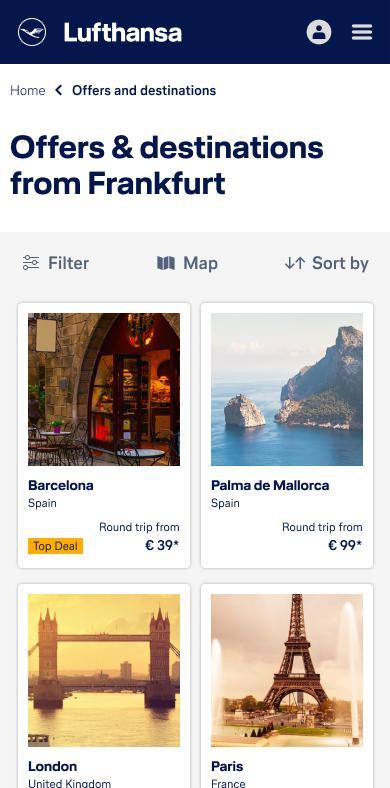The image size is (390, 788).
Task: Open the Palma de Mallorca photo
Action: [x=287, y=389]
